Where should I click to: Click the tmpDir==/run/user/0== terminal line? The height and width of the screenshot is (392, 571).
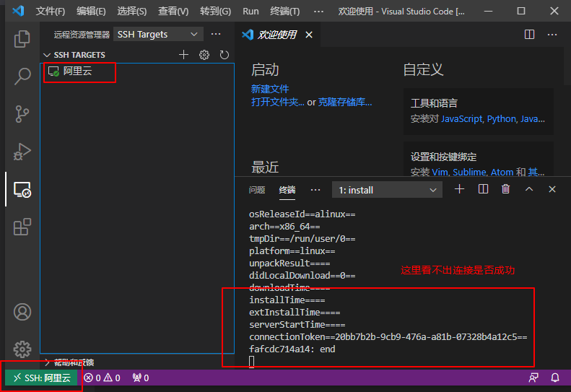pyautogui.click(x=302, y=239)
